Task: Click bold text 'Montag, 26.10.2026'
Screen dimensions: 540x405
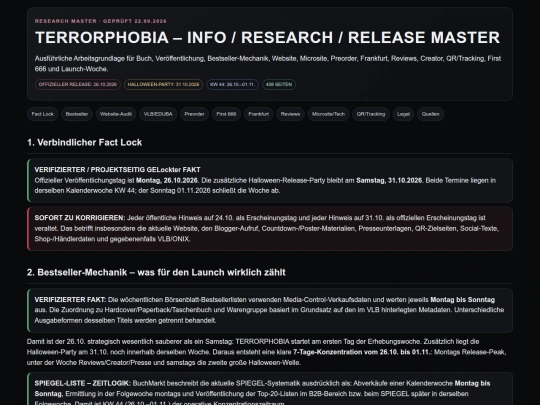Action: pyautogui.click(x=167, y=180)
